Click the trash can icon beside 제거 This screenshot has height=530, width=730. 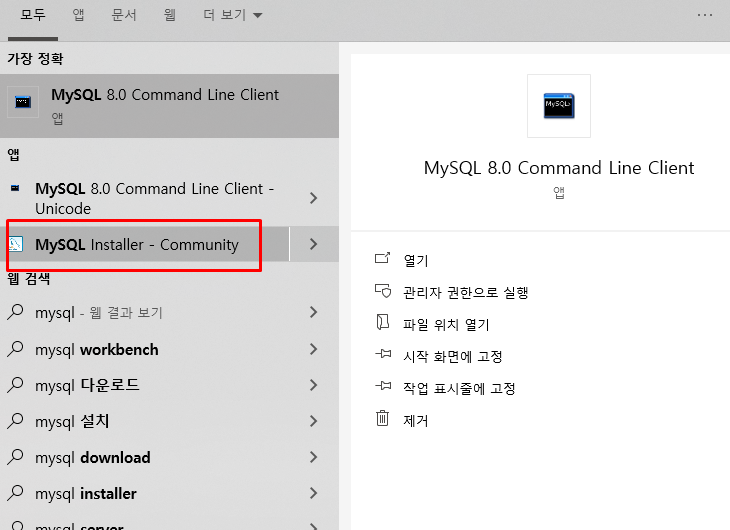coord(383,418)
